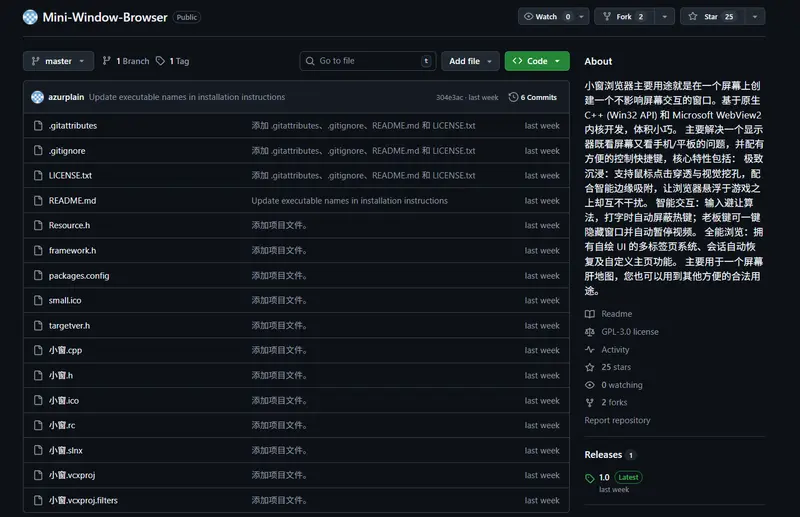Open release 1.0 Latest
The image size is (800, 517).
pyautogui.click(x=620, y=477)
